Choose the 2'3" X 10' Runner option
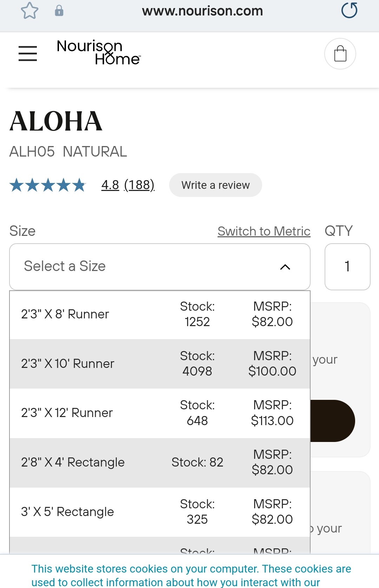 tap(160, 364)
